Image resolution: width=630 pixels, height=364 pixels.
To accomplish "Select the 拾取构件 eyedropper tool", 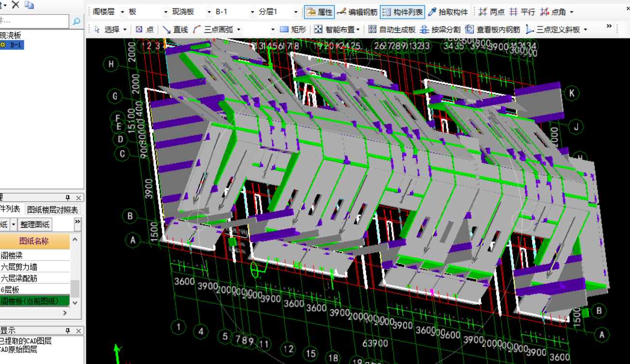I will [448, 12].
